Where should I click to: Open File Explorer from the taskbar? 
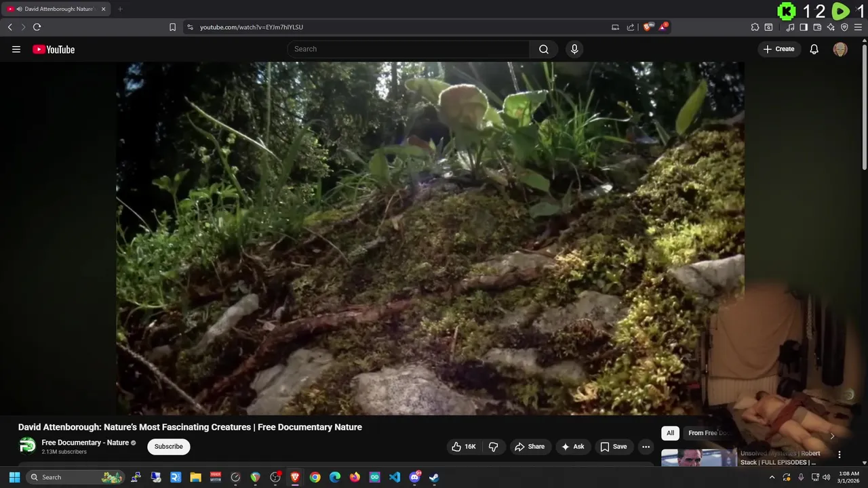(x=195, y=477)
